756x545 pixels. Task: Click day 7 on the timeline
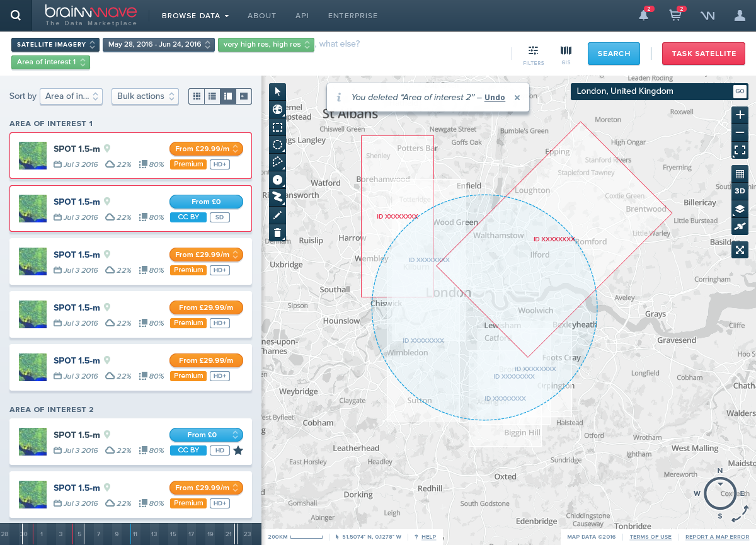(x=98, y=534)
